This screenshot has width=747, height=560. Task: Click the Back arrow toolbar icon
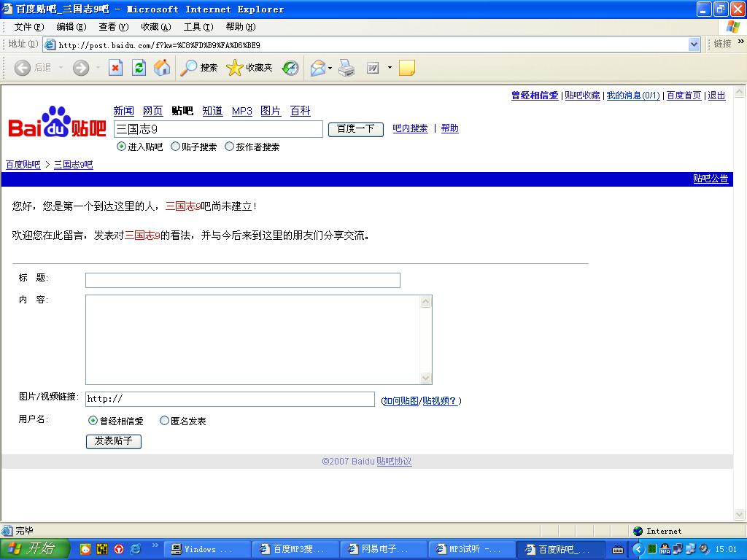(23, 68)
